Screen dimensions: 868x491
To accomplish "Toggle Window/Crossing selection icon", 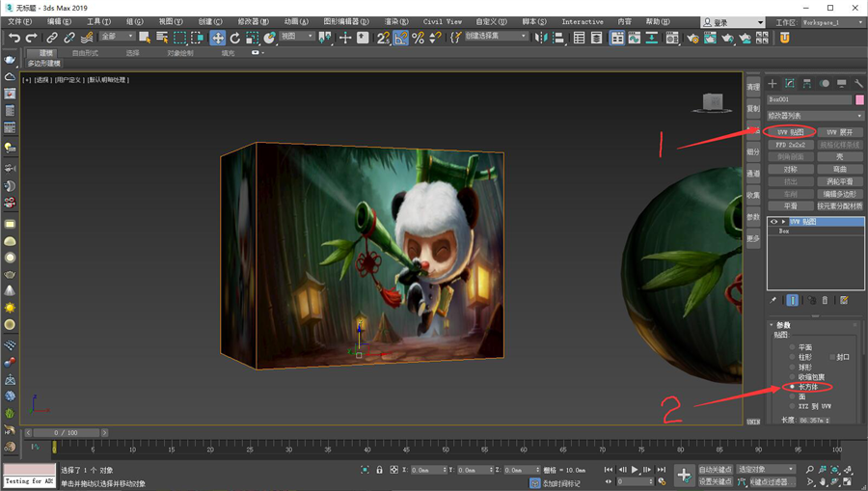I will (197, 38).
